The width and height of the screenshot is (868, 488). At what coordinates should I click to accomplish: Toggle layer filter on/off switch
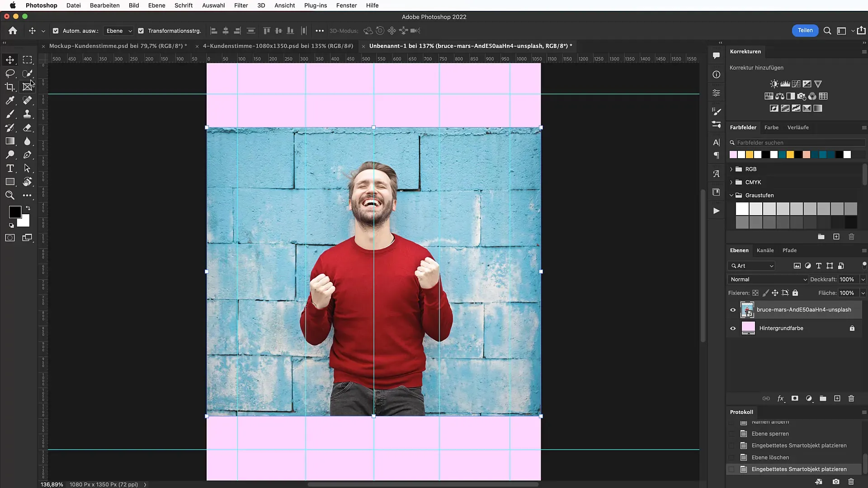pyautogui.click(x=864, y=265)
